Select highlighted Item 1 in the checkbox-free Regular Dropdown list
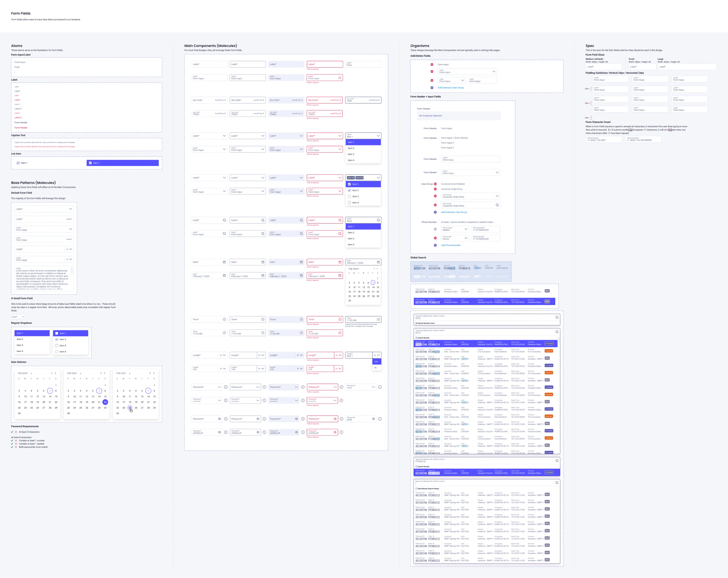The image size is (728, 578). tap(32, 333)
